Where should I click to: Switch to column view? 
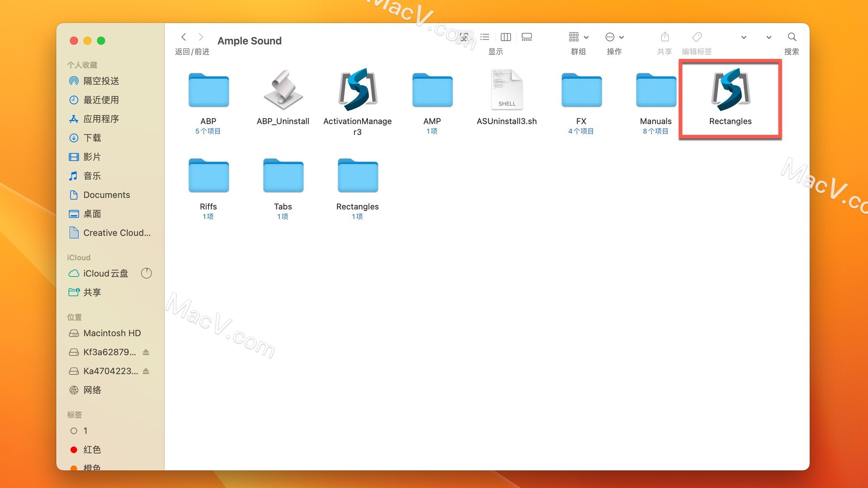click(x=506, y=37)
